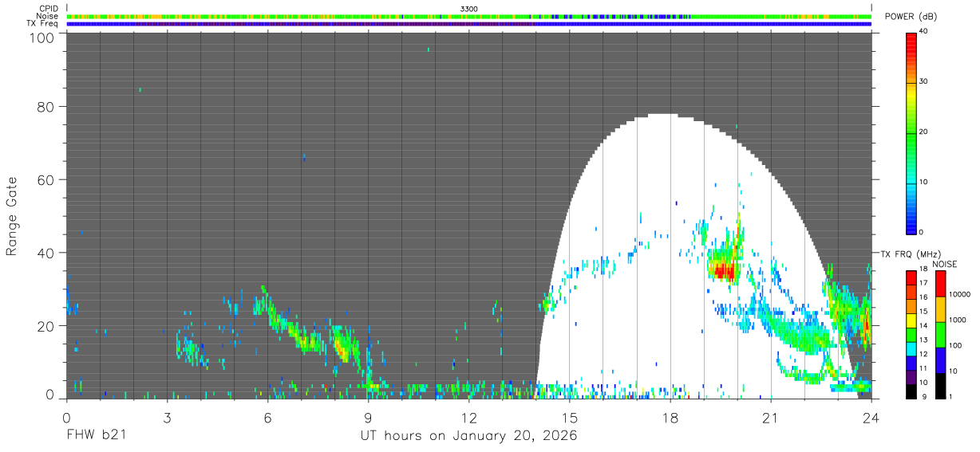
Task: Click the '1000' value on the NOISE scale
Action: tap(959, 320)
